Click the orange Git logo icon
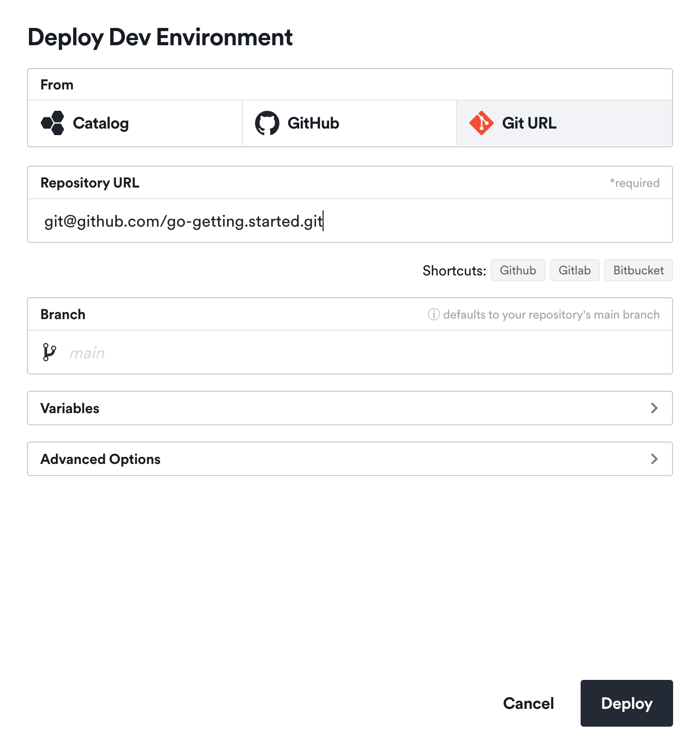This screenshot has height=749, width=700. click(x=482, y=122)
